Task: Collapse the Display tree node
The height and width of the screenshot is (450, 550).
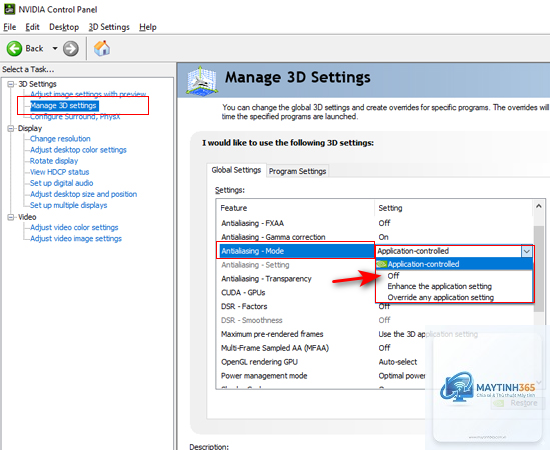Action: pyautogui.click(x=11, y=128)
